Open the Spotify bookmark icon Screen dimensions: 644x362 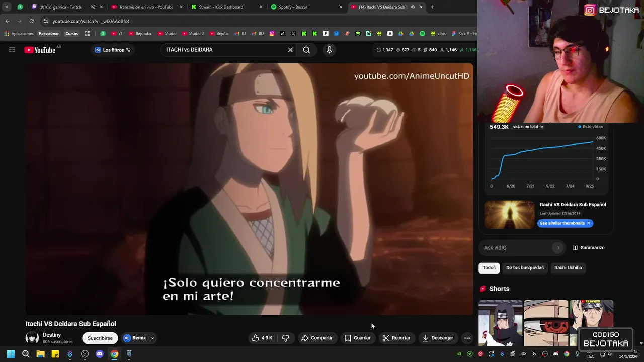pos(422,34)
